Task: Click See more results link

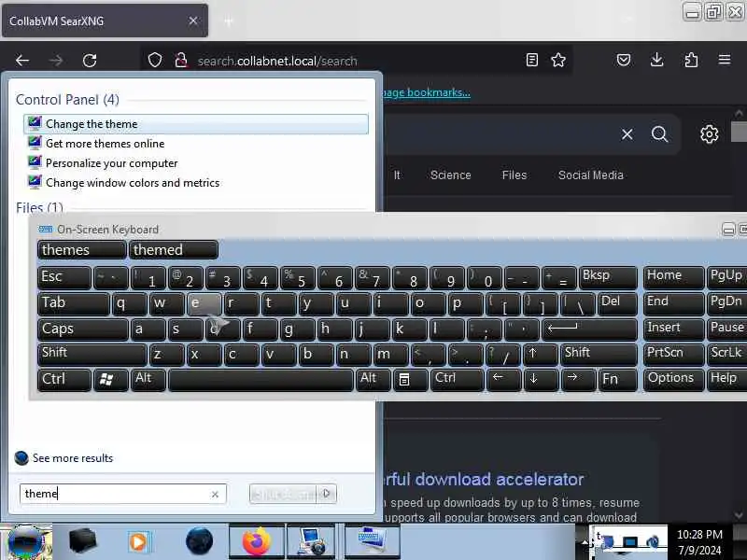Action: tap(73, 458)
